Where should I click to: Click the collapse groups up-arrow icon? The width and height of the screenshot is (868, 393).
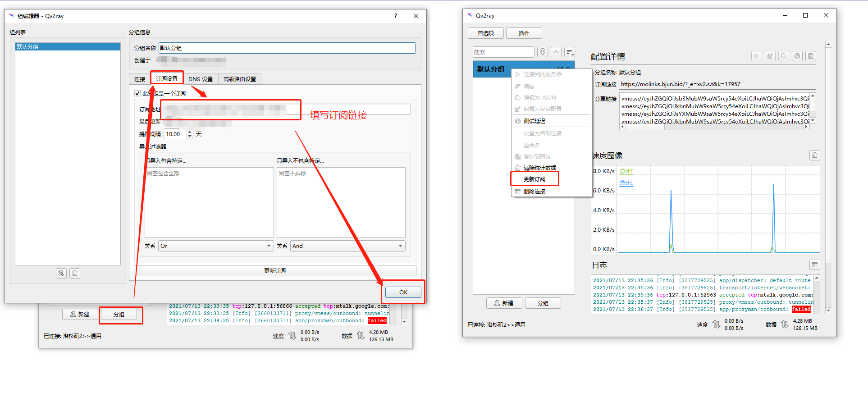pos(556,52)
